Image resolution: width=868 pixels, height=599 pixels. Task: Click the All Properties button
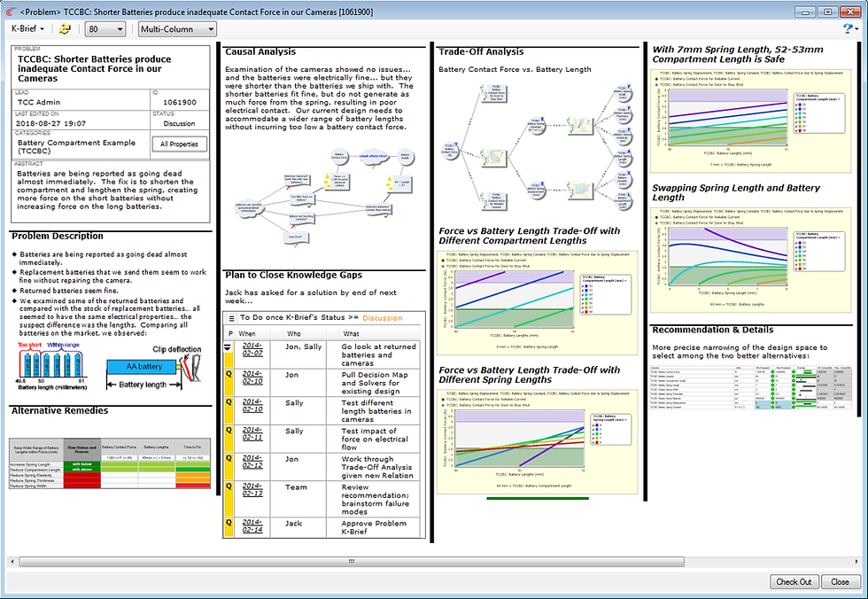pyautogui.click(x=179, y=144)
